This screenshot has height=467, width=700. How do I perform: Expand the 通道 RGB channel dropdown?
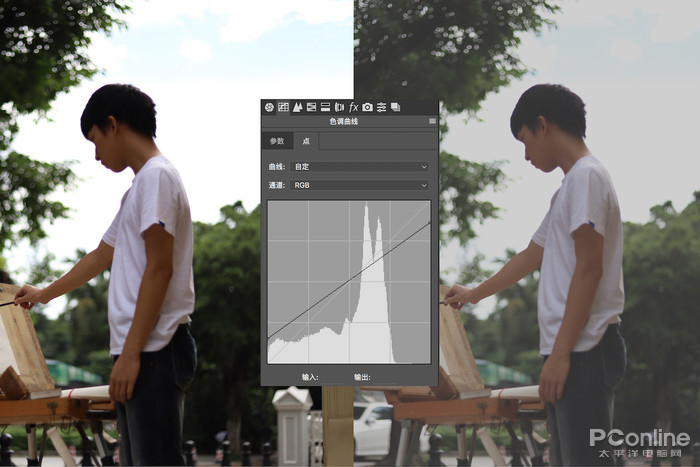[360, 185]
